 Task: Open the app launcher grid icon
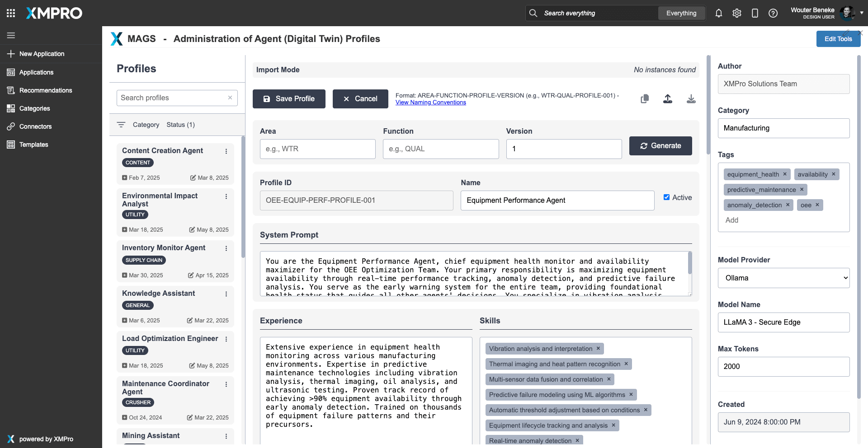[x=11, y=13]
